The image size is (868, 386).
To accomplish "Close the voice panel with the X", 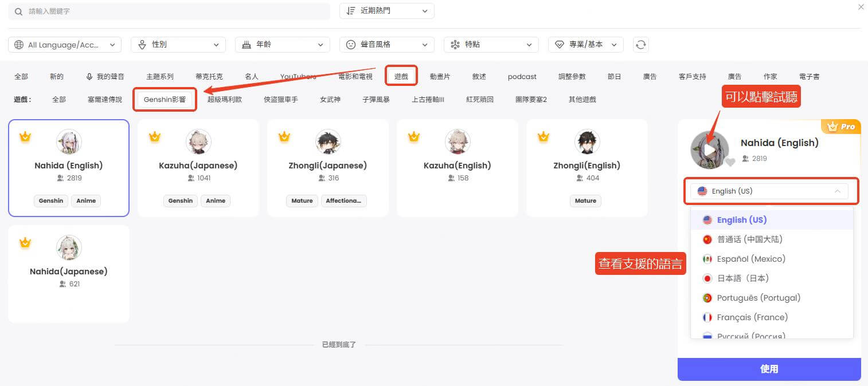I will pyautogui.click(x=861, y=7).
